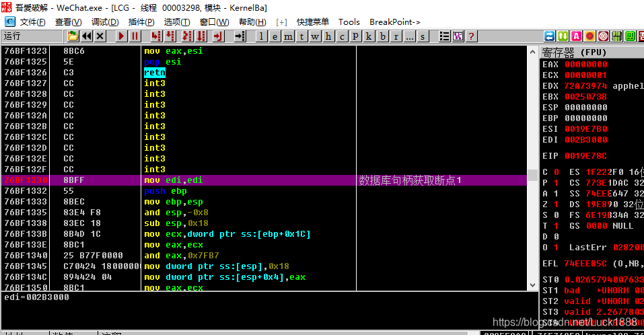Click the Go to address arrow icon

pyautogui.click(x=240, y=36)
